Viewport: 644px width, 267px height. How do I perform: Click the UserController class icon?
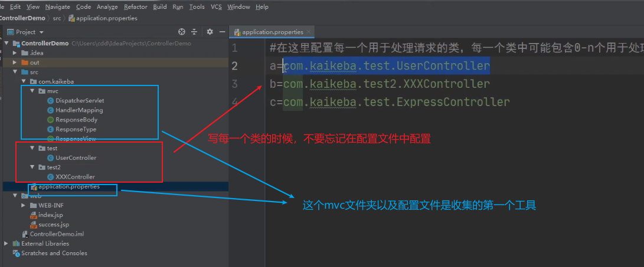[x=51, y=158]
